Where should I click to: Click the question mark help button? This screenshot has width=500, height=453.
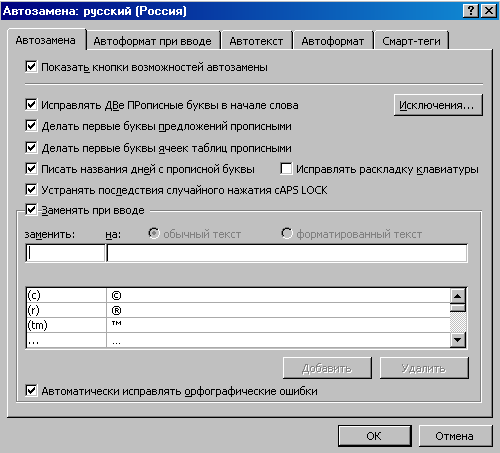pos(471,11)
